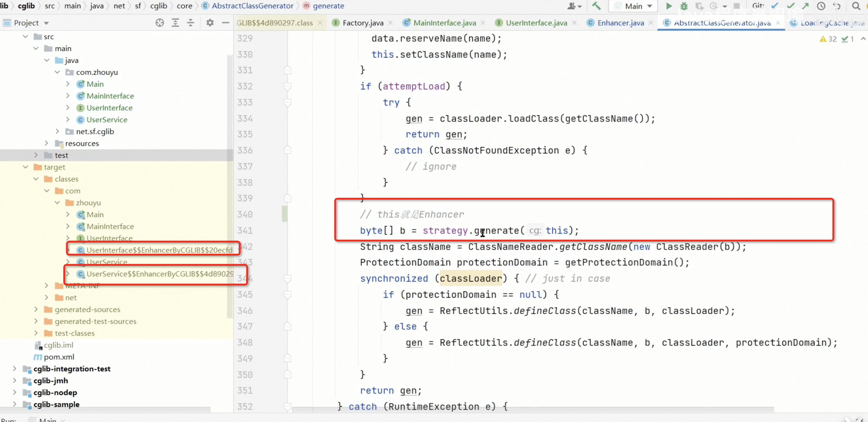868x422 pixels.
Task: Push commits with Git arrow icon
Action: tap(805, 6)
